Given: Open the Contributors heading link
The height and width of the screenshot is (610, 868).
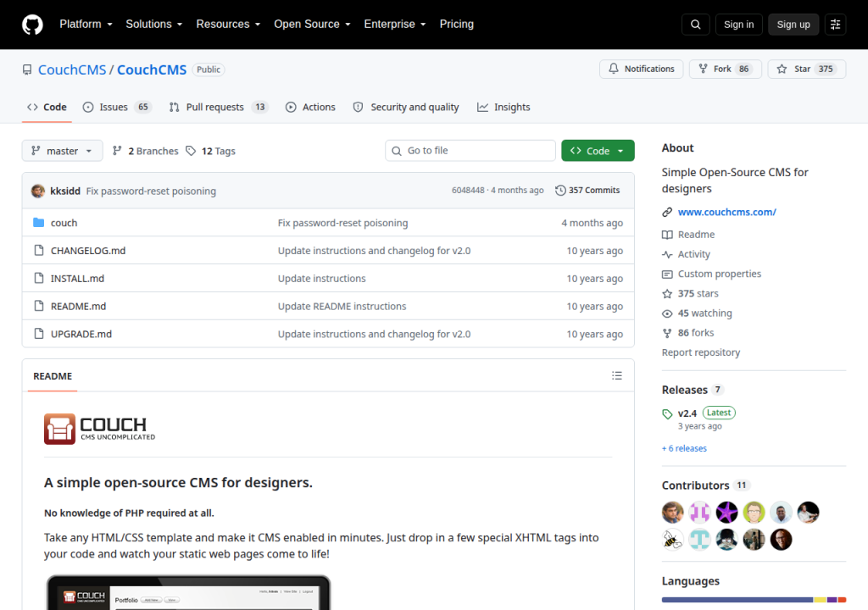Looking at the screenshot, I should click(x=705, y=485).
